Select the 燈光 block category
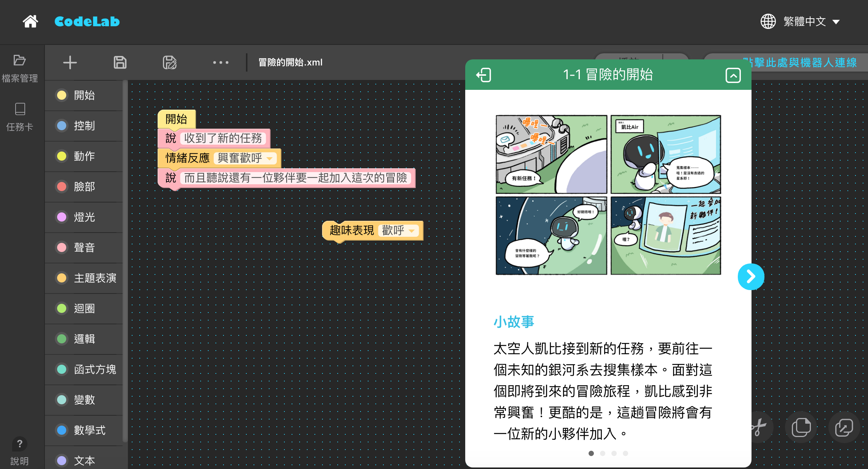Image resolution: width=868 pixels, height=469 pixels. pos(84,217)
